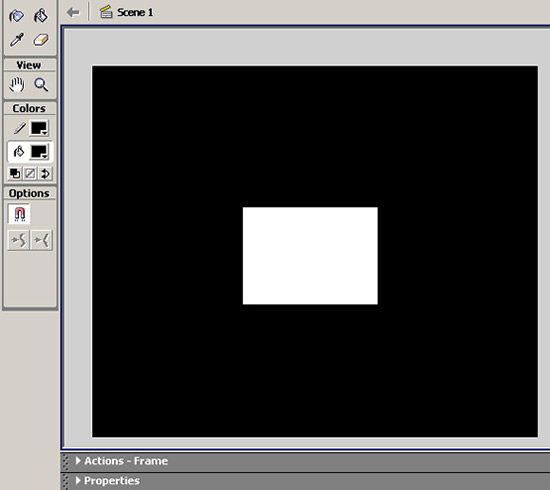Click the white rectangle on stage
Screen dimensions: 550x490
310,256
